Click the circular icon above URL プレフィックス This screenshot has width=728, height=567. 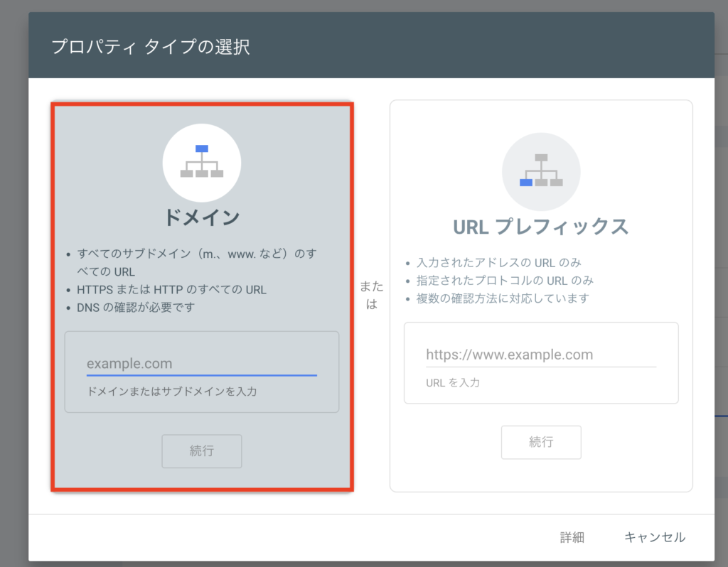tap(541, 171)
